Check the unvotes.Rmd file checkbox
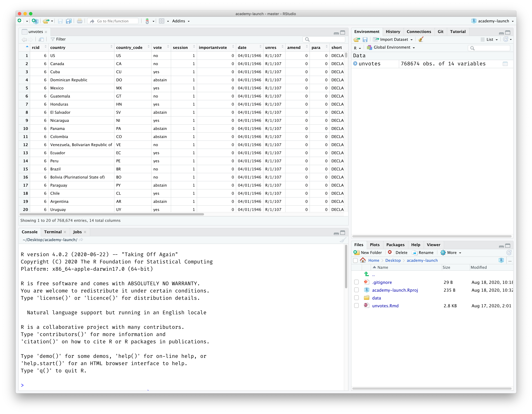532x414 pixels. point(356,305)
